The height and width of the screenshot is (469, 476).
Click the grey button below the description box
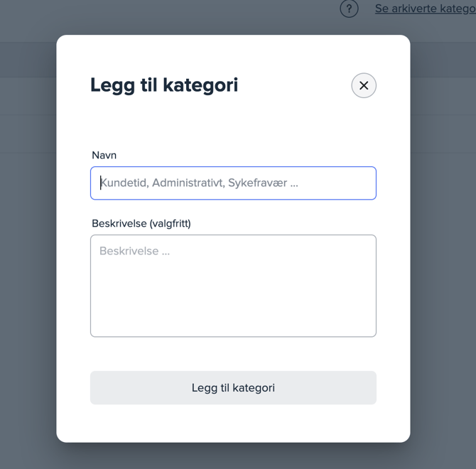pos(233,388)
